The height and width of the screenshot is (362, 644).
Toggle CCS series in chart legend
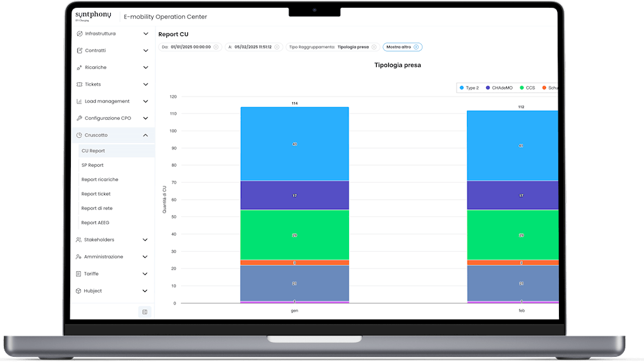coord(527,88)
